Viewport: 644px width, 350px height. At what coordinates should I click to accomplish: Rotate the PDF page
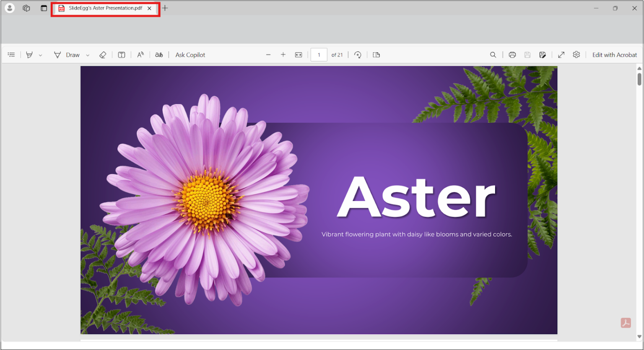click(358, 55)
